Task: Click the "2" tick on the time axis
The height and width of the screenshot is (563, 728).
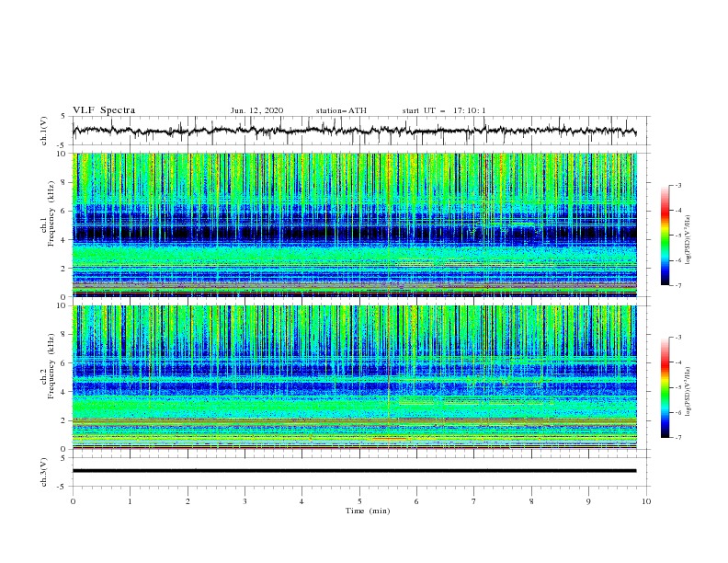Action: tap(188, 501)
